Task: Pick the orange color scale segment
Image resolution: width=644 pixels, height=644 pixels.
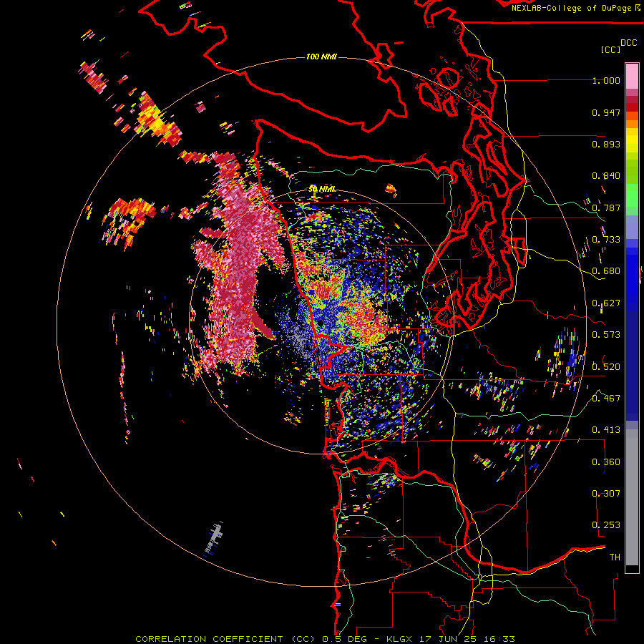Action: tap(632, 120)
